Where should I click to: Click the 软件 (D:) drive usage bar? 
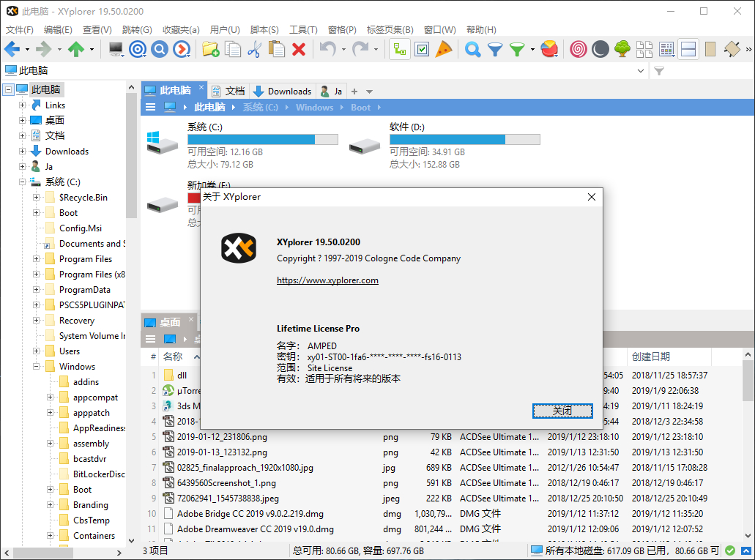pos(465,140)
